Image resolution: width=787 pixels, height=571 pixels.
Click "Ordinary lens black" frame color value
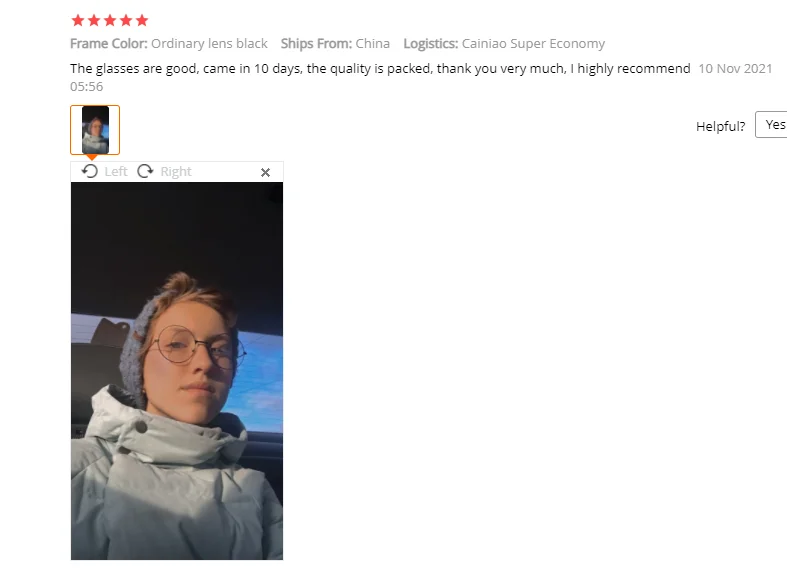209,44
